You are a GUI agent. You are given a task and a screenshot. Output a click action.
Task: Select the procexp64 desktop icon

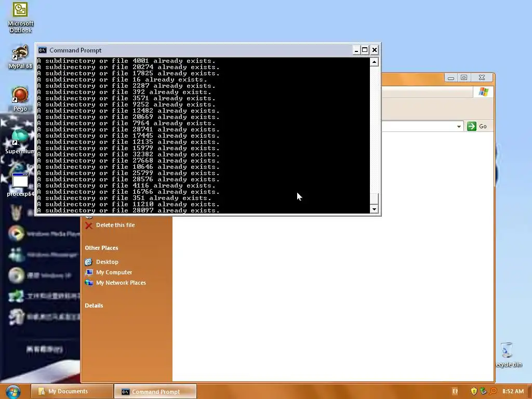click(x=20, y=184)
